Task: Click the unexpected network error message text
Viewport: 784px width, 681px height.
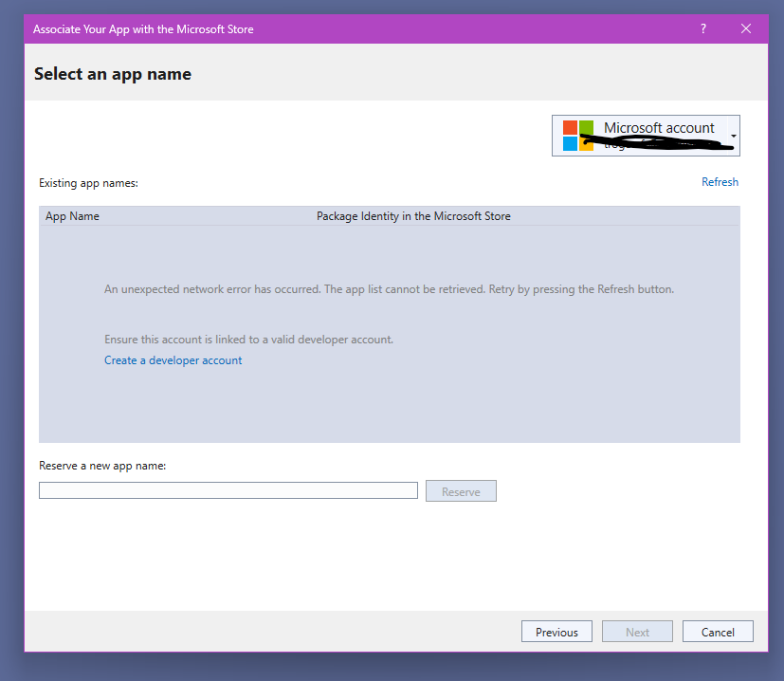Action: pyautogui.click(x=389, y=289)
